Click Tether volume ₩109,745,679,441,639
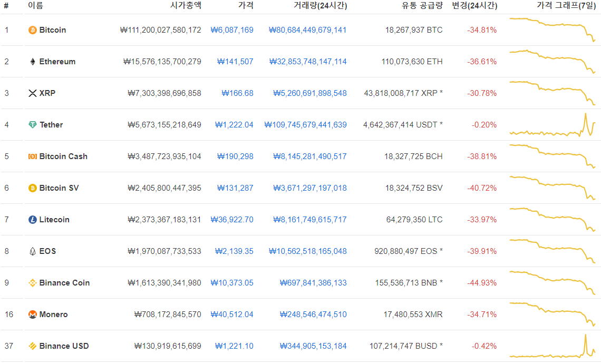Viewport: 601px width, 364px height. 305,125
